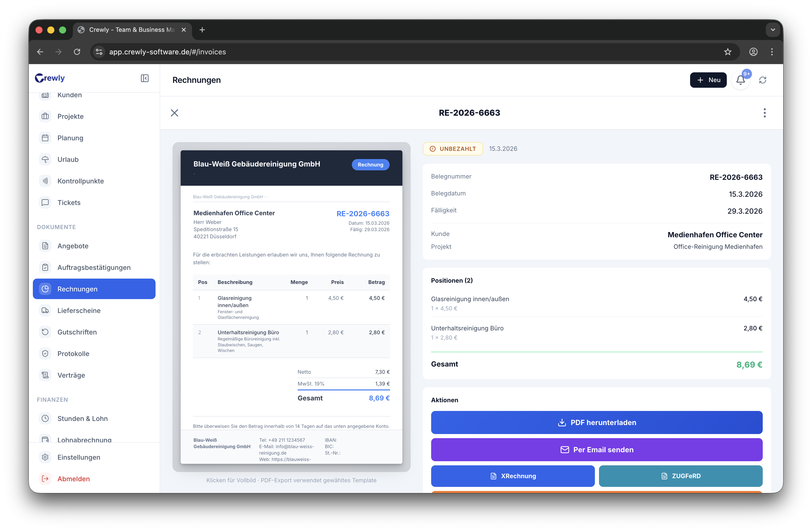
Task: Toggle the UNBEZAHLT status badge
Action: pyautogui.click(x=452, y=149)
